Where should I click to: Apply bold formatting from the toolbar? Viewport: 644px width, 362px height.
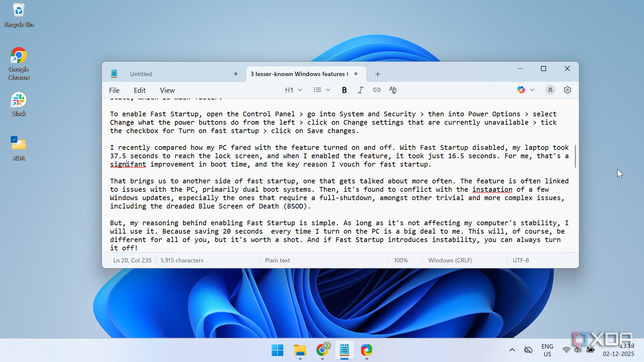point(344,90)
